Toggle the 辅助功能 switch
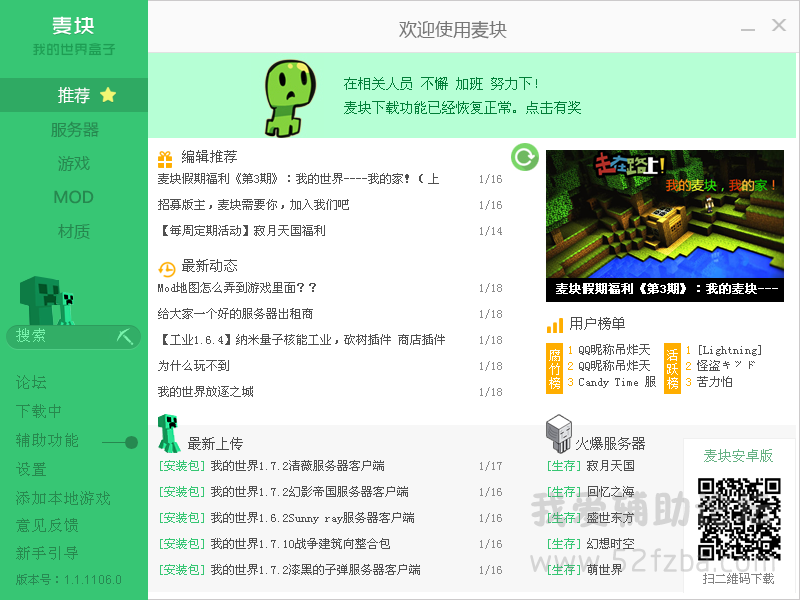Viewport: 800px width, 600px height. [x=120, y=442]
